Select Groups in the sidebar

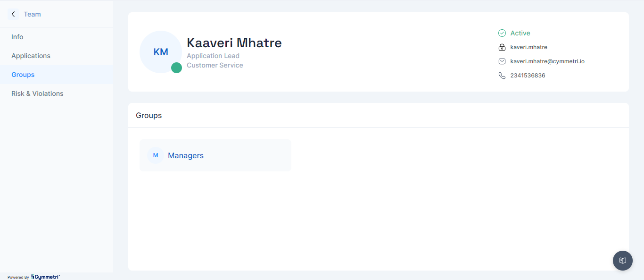(23, 75)
